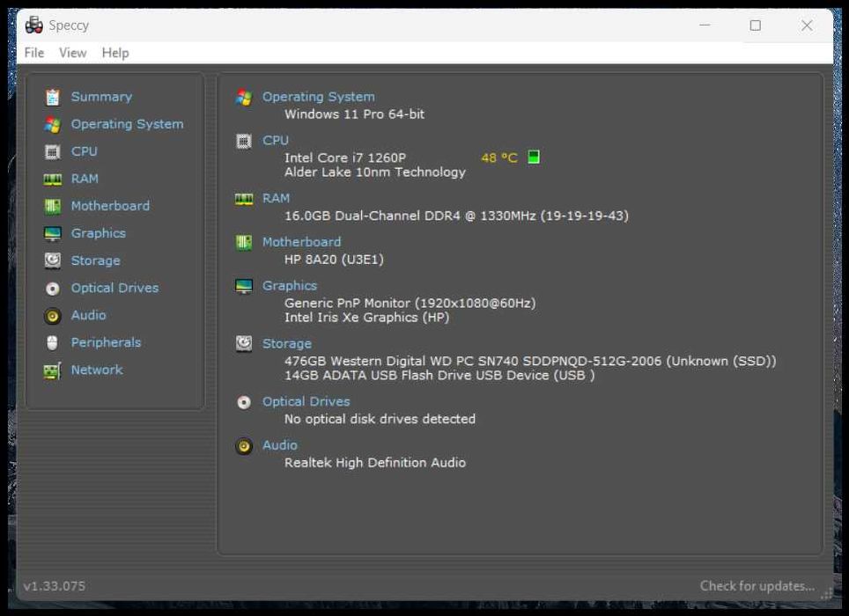The image size is (849, 616).
Task: Select Graphics in the sidebar list
Action: pyautogui.click(x=99, y=233)
